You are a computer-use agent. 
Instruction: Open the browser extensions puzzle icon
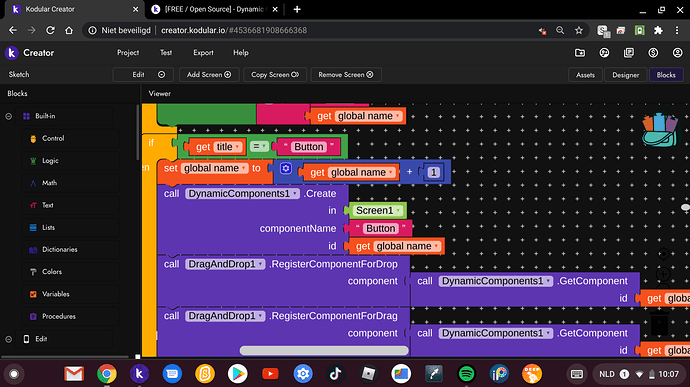click(x=658, y=30)
